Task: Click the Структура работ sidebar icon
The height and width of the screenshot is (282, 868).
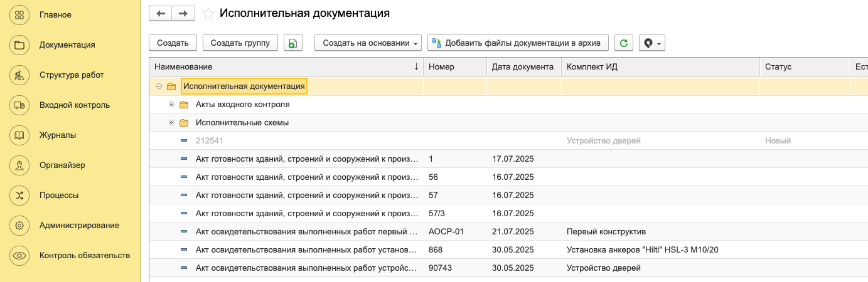Action: (x=19, y=75)
